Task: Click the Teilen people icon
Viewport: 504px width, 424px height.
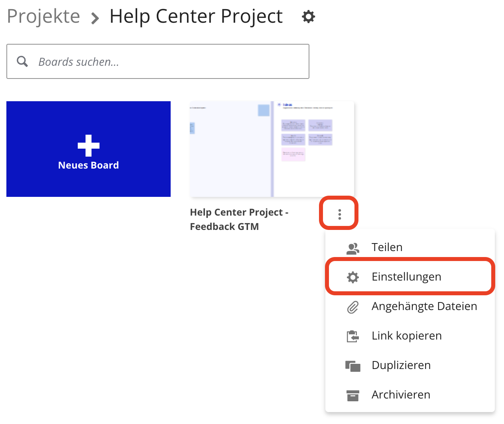Action: [352, 248]
